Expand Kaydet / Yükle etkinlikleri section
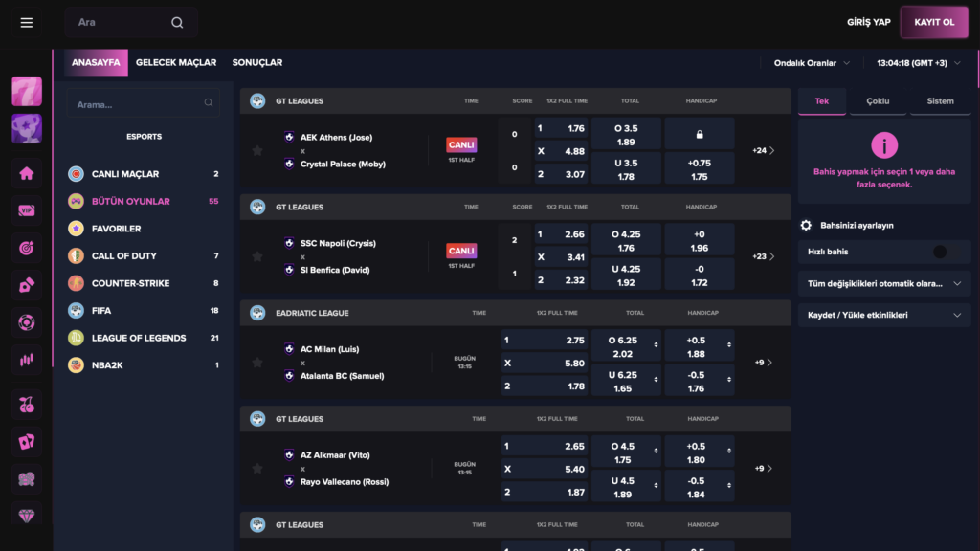980x551 pixels. tap(883, 315)
